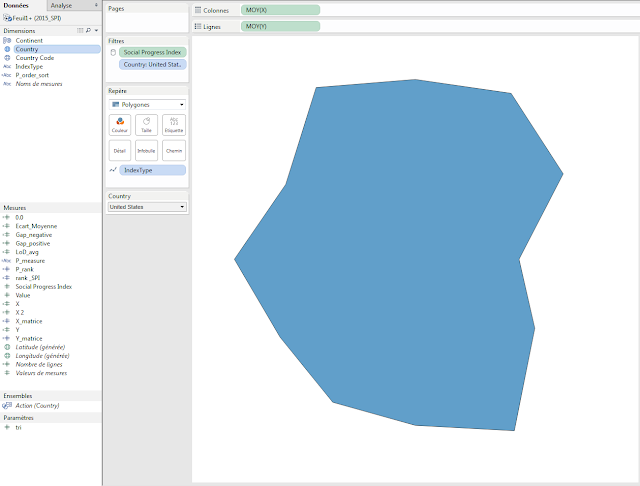Viewport: 640px width, 486px height.
Task: Select the Y_matrice measure
Action: pyautogui.click(x=29, y=338)
